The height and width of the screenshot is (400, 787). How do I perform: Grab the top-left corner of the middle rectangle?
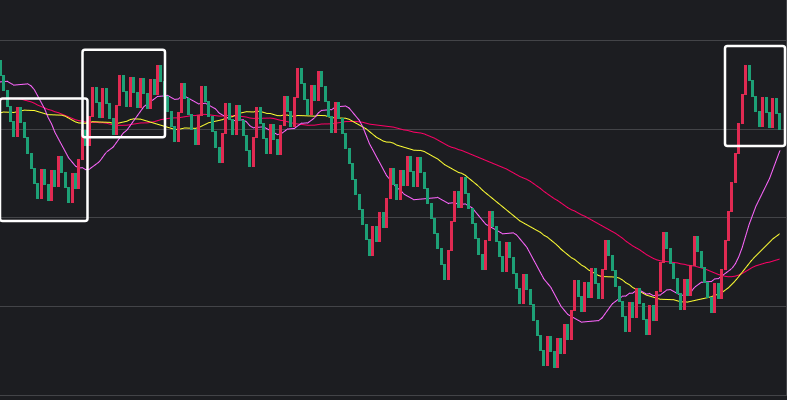(84, 51)
